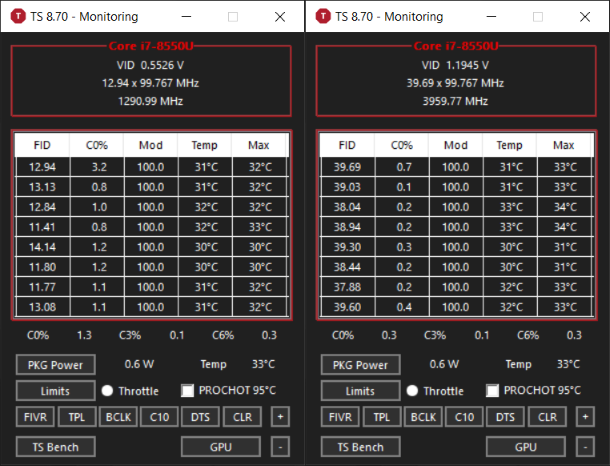Close the left Monitoring window

click(280, 17)
